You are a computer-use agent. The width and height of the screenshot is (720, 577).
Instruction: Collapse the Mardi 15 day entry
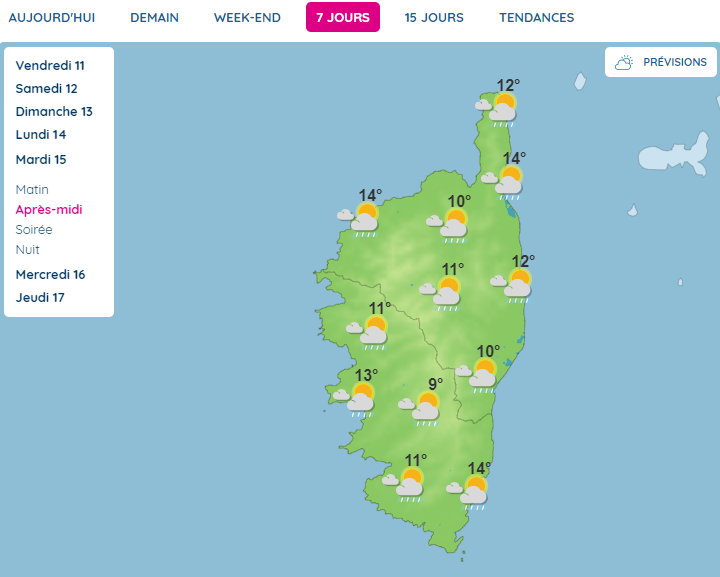(x=41, y=160)
